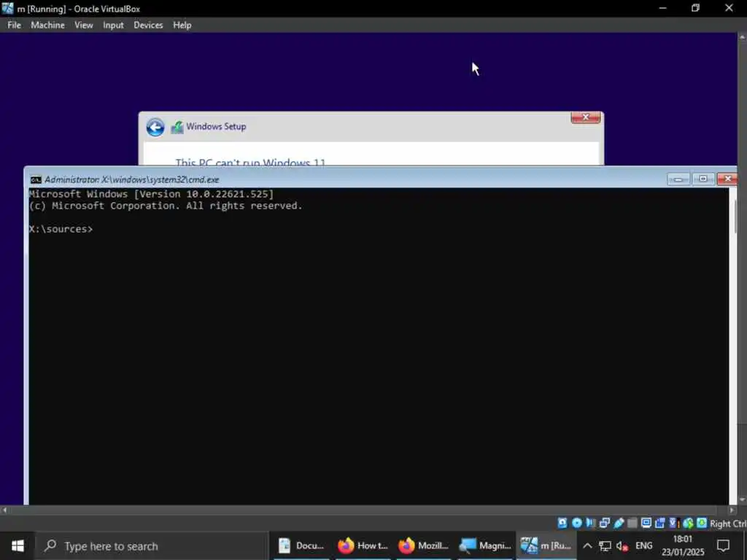The image size is (747, 560).
Task: Click the VM horizontal scrollbar left arrow
Action: coord(4,510)
